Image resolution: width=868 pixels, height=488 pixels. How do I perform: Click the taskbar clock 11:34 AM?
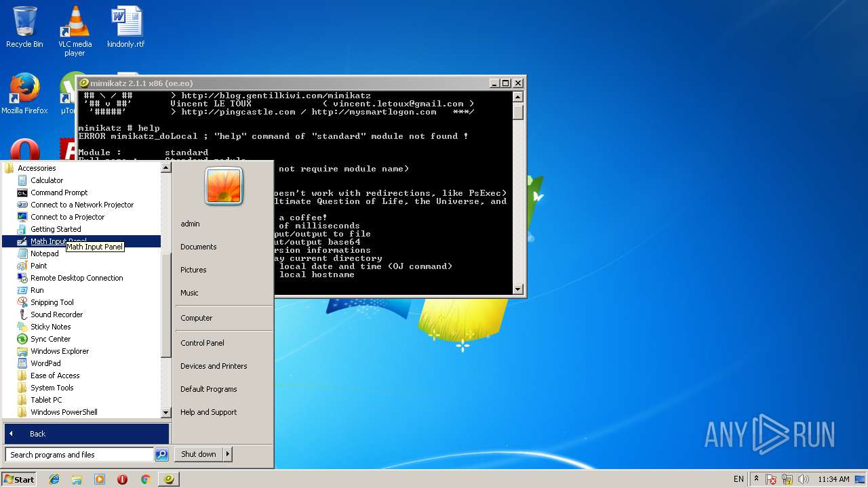833,479
